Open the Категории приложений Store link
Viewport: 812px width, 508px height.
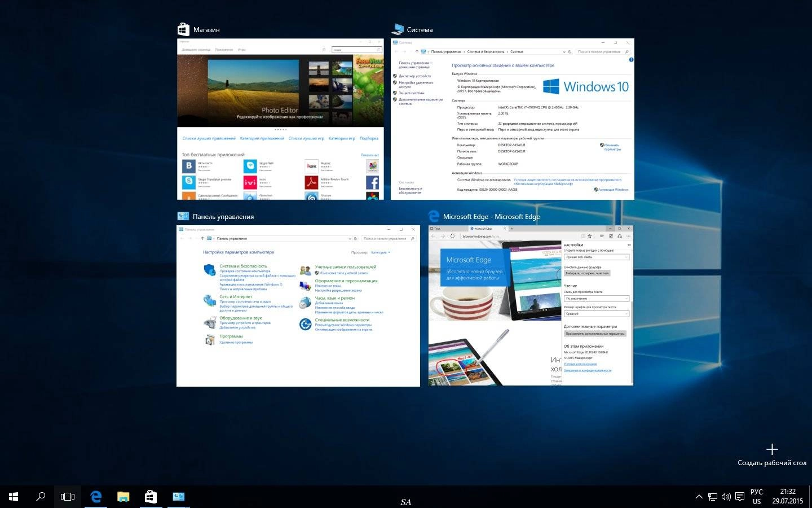pyautogui.click(x=262, y=138)
